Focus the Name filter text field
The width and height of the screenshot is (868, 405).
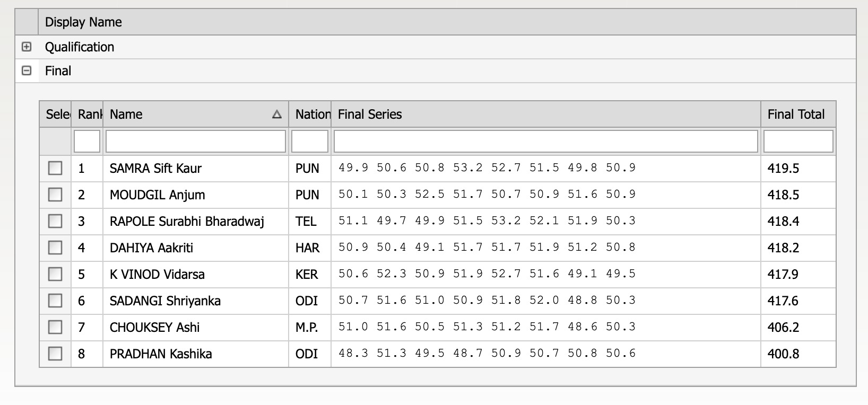[196, 142]
